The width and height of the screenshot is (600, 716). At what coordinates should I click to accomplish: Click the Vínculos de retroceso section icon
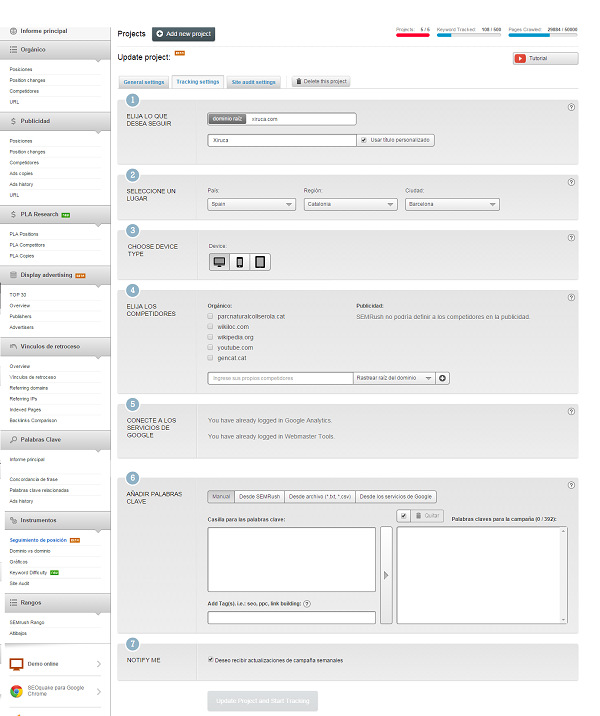click(x=13, y=347)
